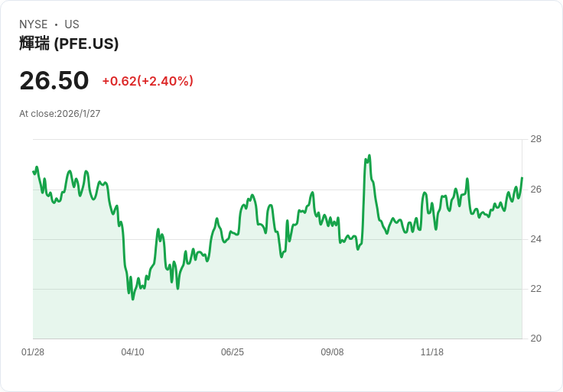Click the chart's lowest trough below 22
563x392 pixels.
(x=132, y=299)
